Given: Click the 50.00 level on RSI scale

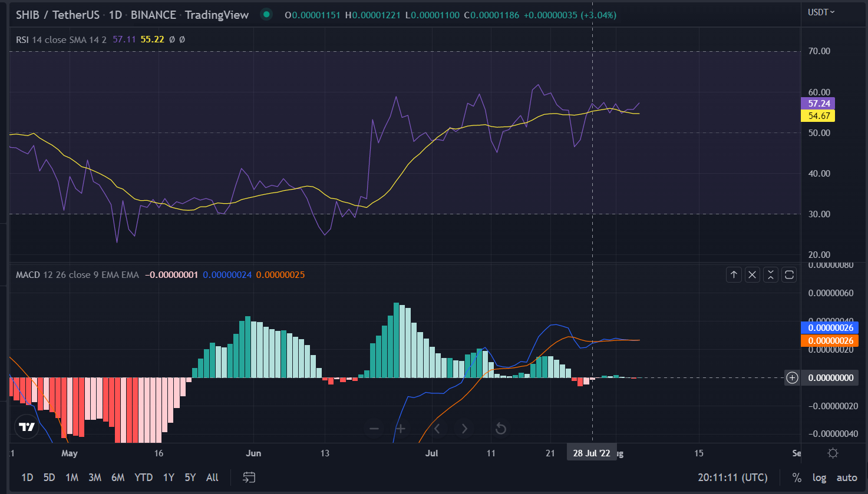Looking at the screenshot, I should coord(819,133).
